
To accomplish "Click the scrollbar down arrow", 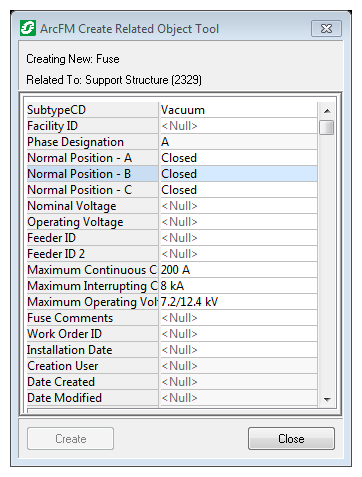I will pos(327,399).
